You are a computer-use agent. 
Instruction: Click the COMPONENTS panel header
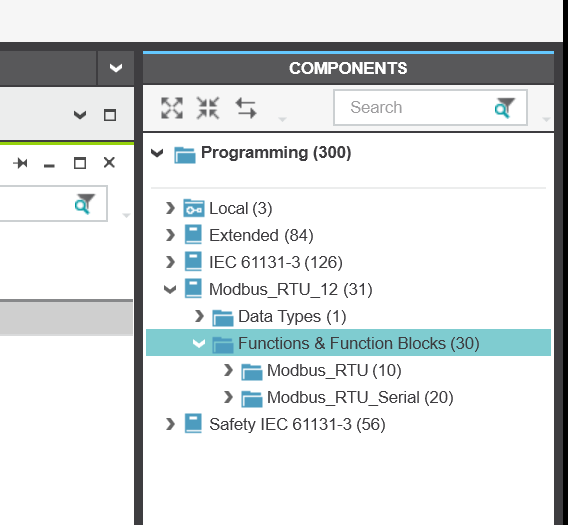click(348, 68)
